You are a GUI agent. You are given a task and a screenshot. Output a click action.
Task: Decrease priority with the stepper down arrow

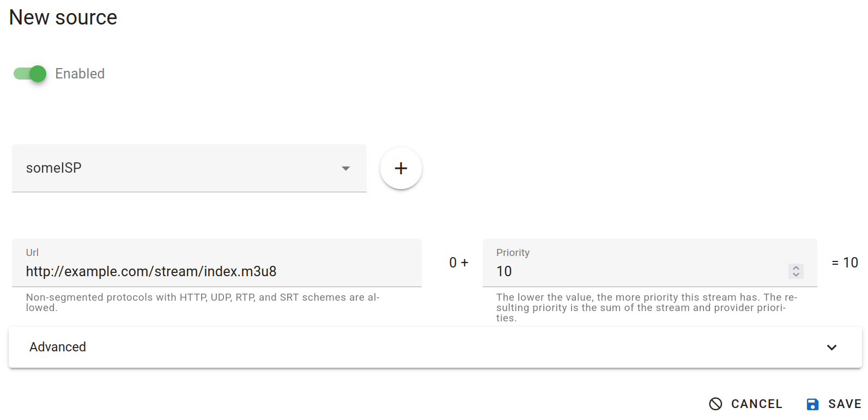(x=796, y=275)
